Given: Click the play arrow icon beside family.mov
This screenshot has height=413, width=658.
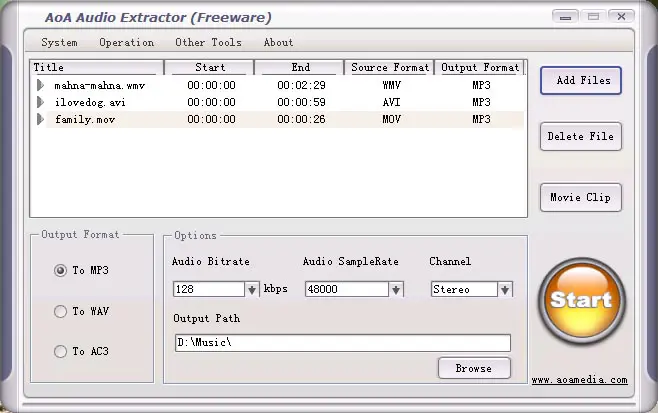Looking at the screenshot, I should pyautogui.click(x=41, y=119).
